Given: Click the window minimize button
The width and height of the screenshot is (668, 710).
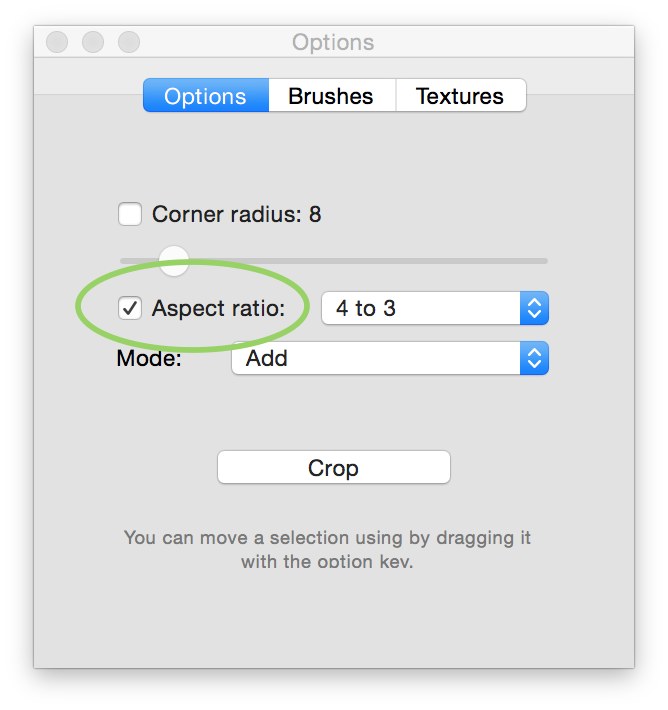Looking at the screenshot, I should coord(93,42).
